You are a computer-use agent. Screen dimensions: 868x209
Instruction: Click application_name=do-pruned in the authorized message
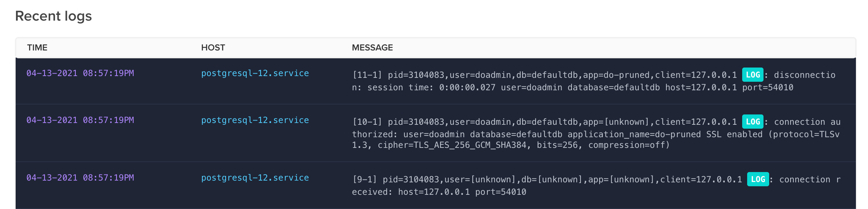coord(634,134)
